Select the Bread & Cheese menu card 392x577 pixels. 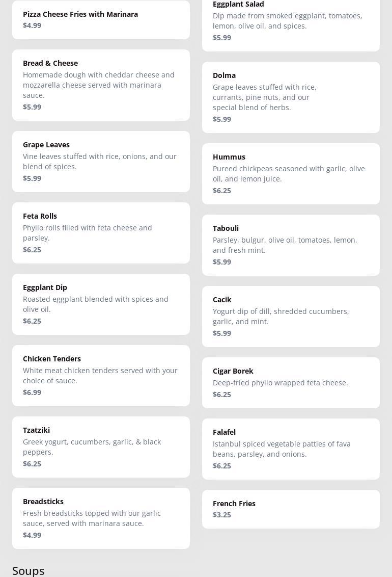101,85
